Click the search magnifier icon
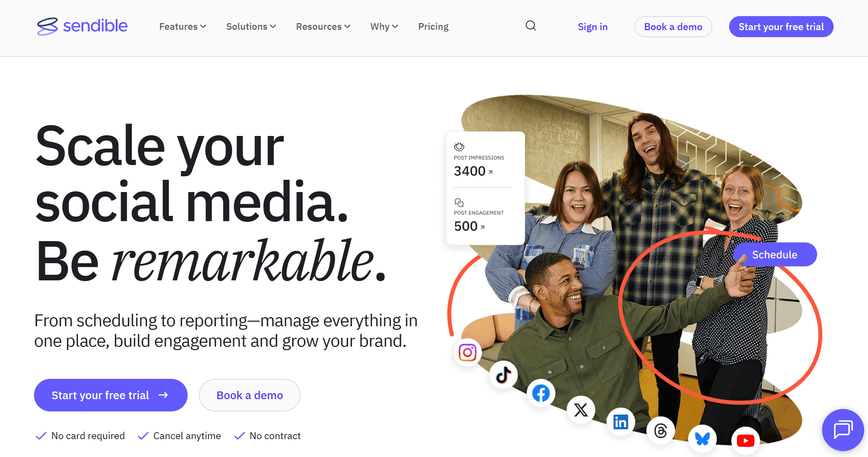 pos(531,26)
